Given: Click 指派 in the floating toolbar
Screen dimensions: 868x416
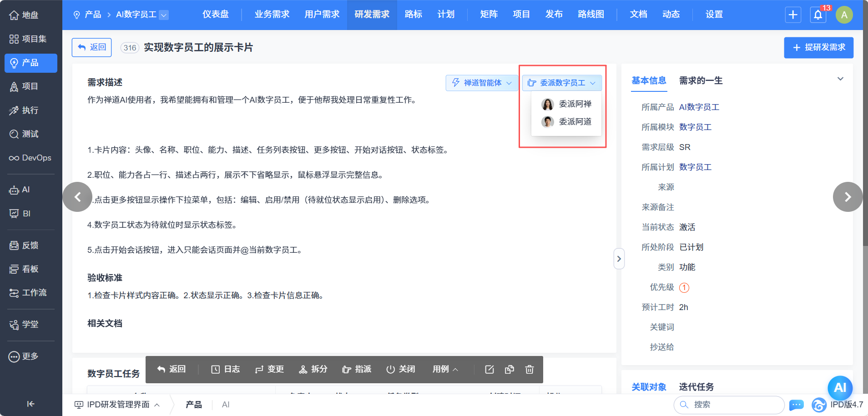Looking at the screenshot, I should pos(357,370).
